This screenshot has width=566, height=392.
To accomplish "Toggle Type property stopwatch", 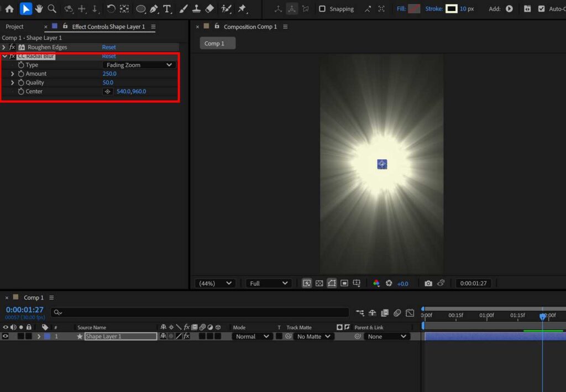I will 21,65.
